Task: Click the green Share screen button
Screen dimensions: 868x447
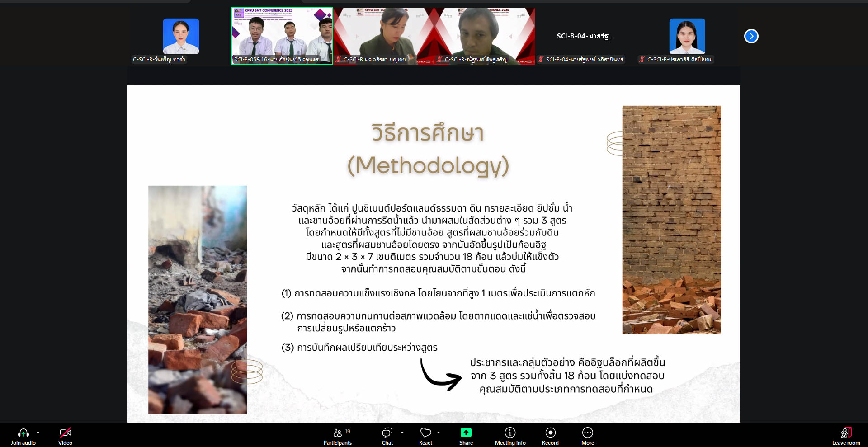Action: click(x=466, y=433)
